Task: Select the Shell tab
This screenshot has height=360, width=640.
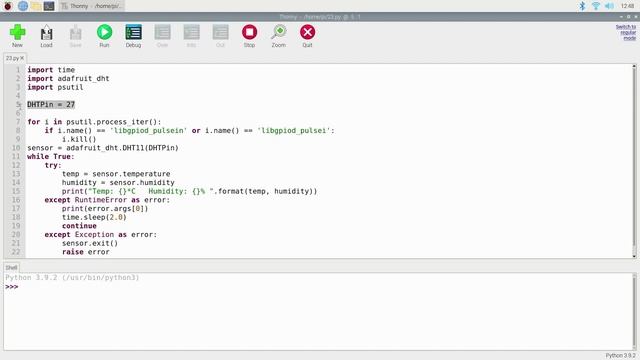Action: click(x=11, y=268)
